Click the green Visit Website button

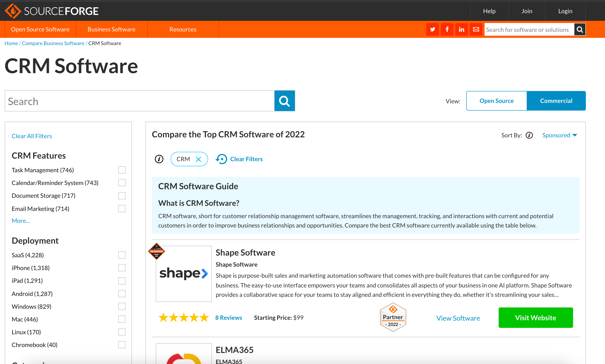535,317
